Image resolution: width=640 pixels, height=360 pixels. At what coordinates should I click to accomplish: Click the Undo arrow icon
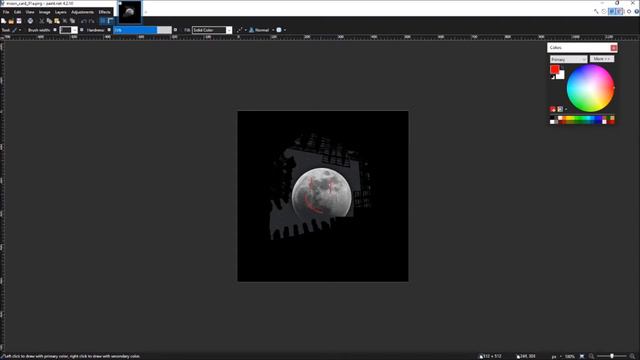(x=83, y=21)
